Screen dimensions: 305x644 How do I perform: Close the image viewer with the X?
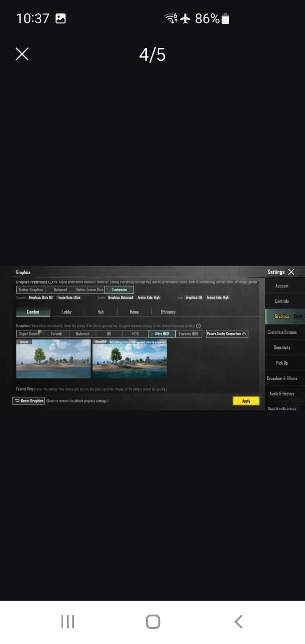click(x=22, y=54)
